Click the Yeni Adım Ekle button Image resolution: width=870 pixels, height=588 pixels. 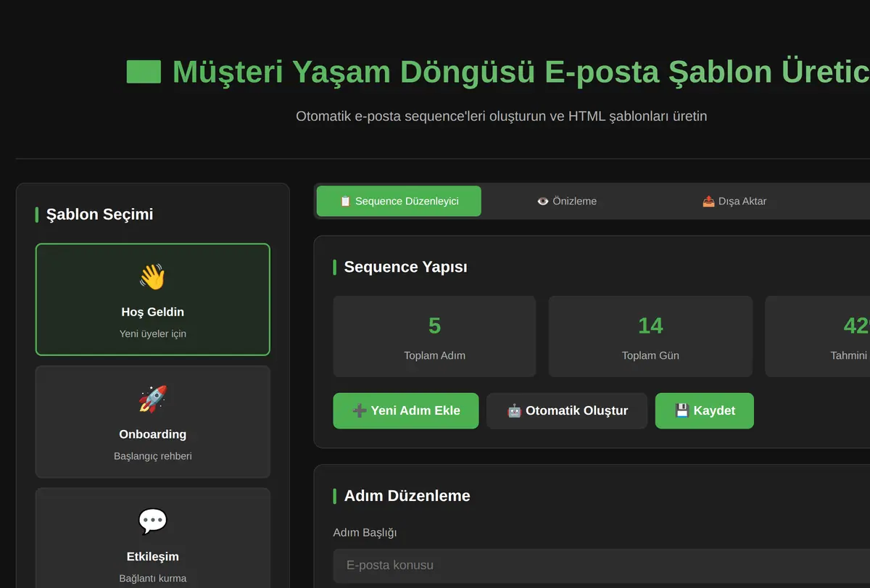click(x=406, y=410)
